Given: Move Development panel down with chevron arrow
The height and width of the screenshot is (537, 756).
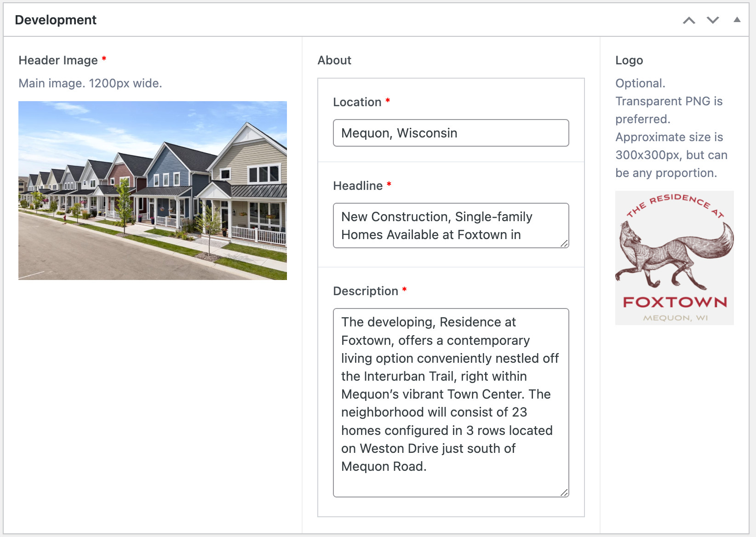Looking at the screenshot, I should coord(713,20).
